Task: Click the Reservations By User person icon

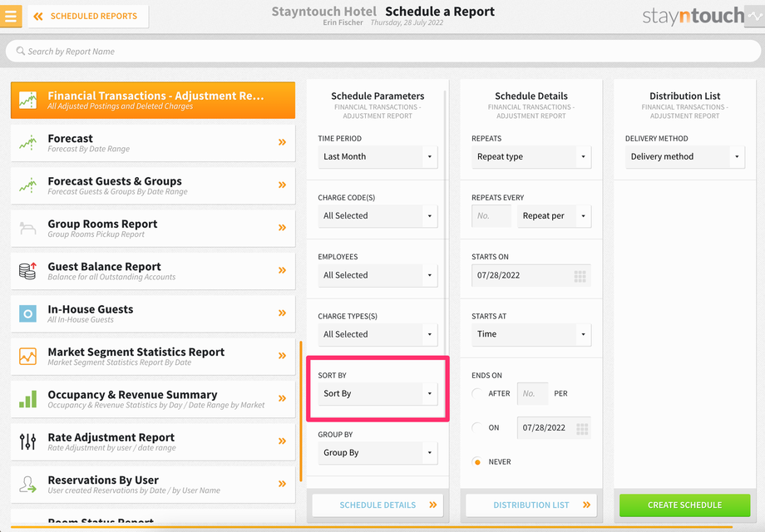Action: 27,485
